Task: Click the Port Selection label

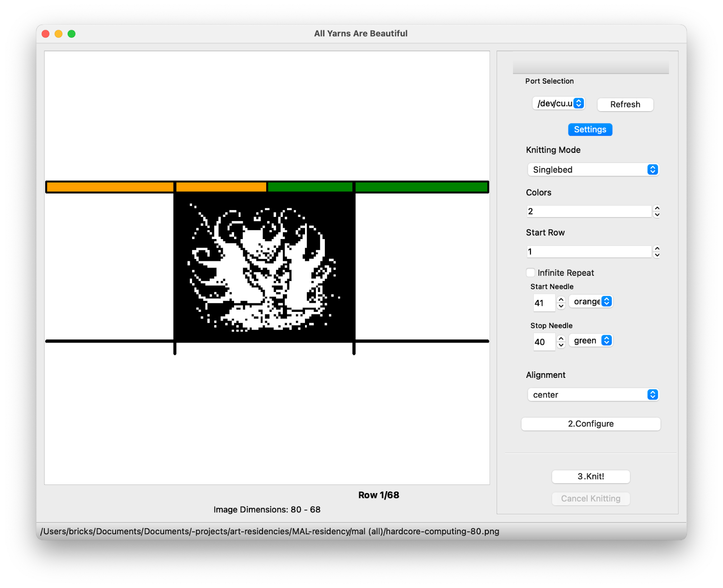Action: pos(549,81)
